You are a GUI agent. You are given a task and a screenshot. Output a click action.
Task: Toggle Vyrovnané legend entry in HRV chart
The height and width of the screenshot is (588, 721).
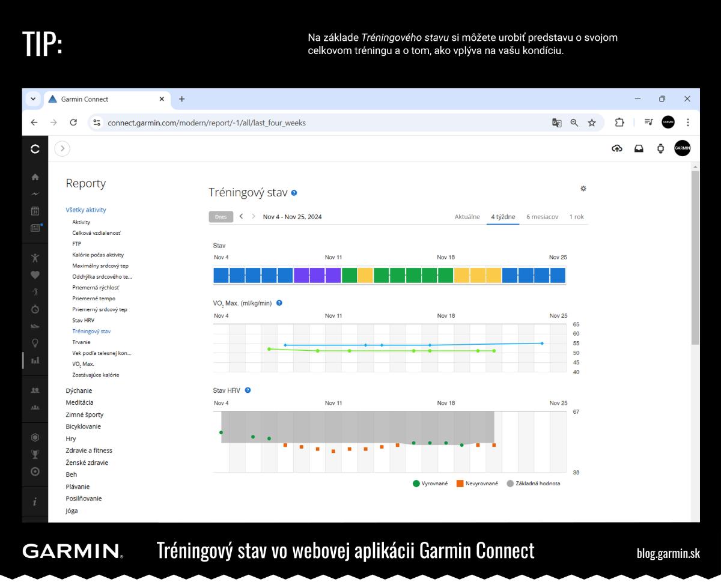(x=430, y=483)
